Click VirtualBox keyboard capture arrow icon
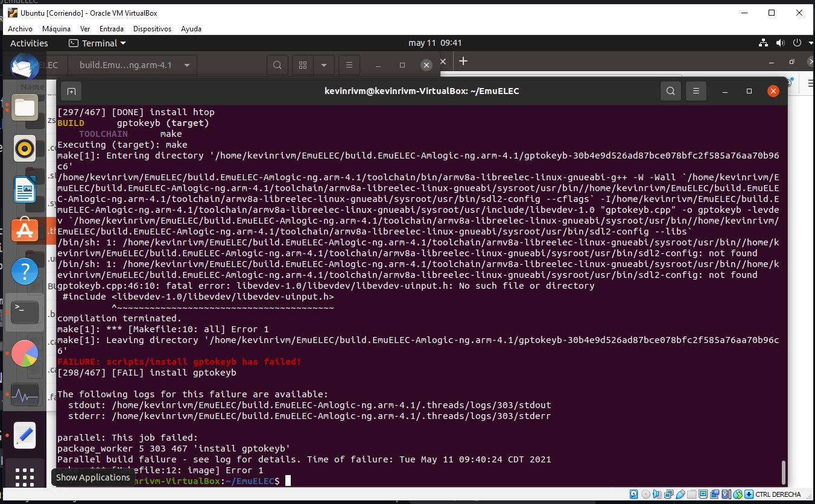Viewport: 815px width, 504px height. click(x=749, y=494)
